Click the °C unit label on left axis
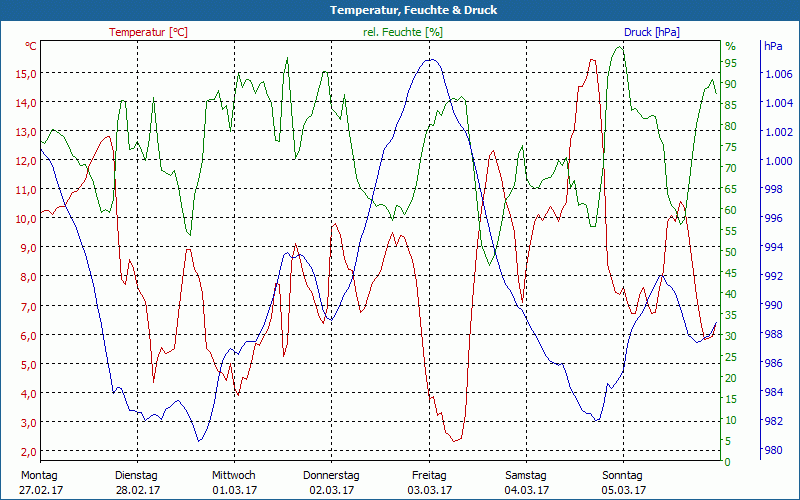Viewport: 800px width, 500px height. coord(31,46)
